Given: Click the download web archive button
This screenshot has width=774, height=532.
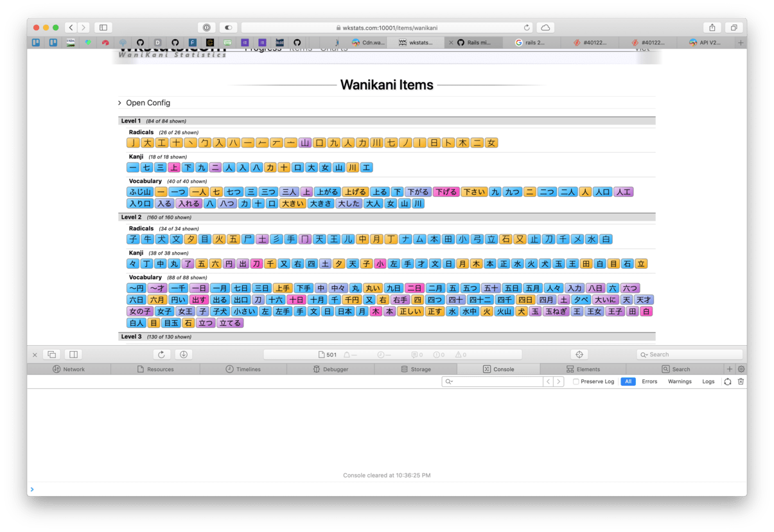Looking at the screenshot, I should [184, 354].
